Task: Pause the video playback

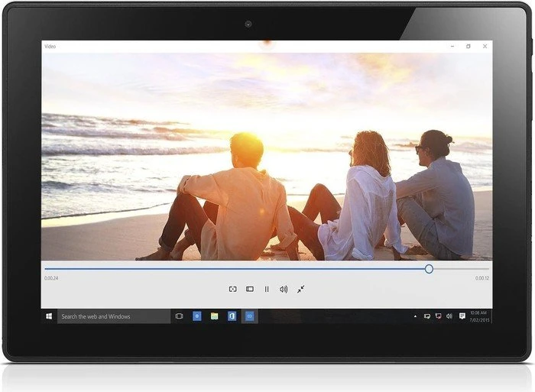Action: [x=267, y=290]
